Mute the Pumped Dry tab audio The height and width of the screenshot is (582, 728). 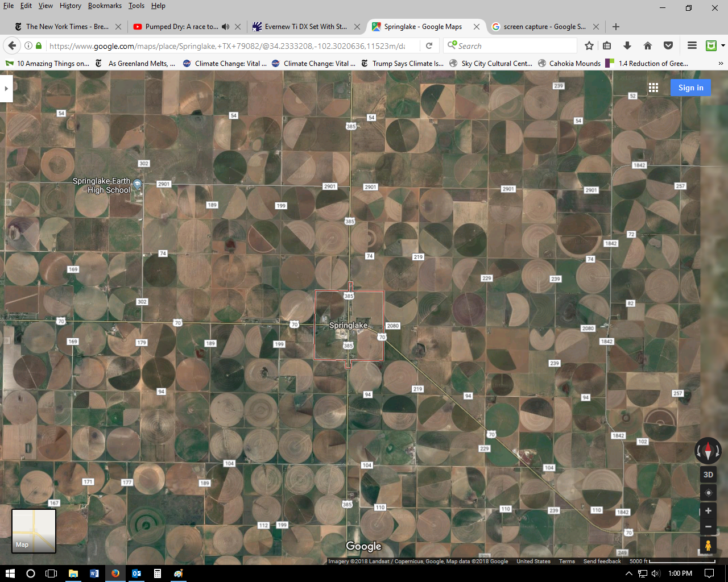226,27
